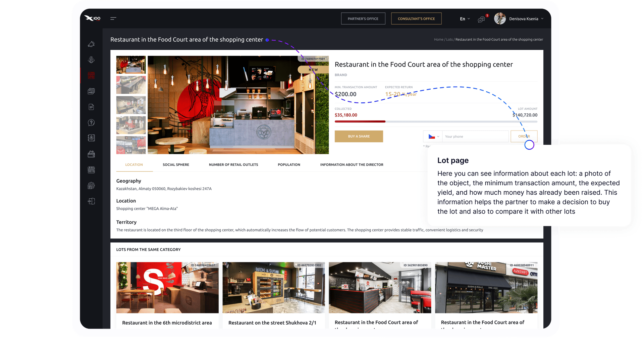Open lot image with ID 460038948911
This screenshot has width=644, height=342.
(x=486, y=288)
